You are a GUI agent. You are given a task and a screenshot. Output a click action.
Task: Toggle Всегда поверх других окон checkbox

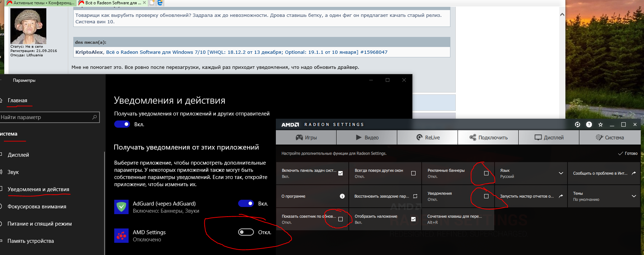pyautogui.click(x=413, y=173)
